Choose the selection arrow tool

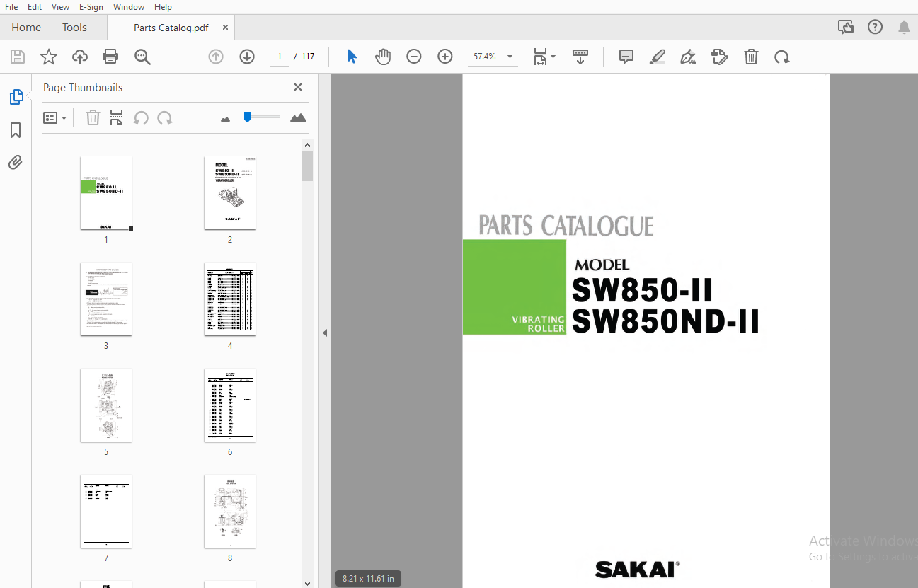pos(352,57)
